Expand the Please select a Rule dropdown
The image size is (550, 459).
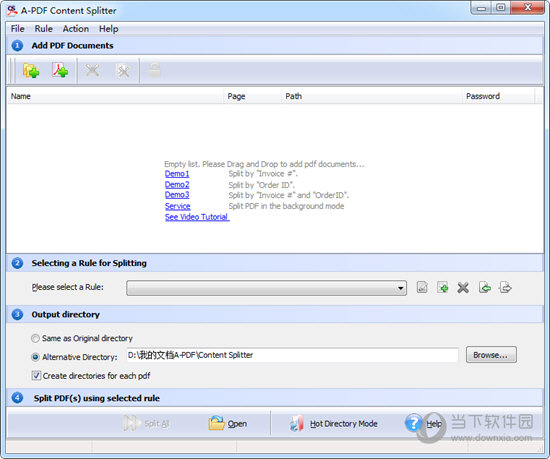pyautogui.click(x=400, y=288)
